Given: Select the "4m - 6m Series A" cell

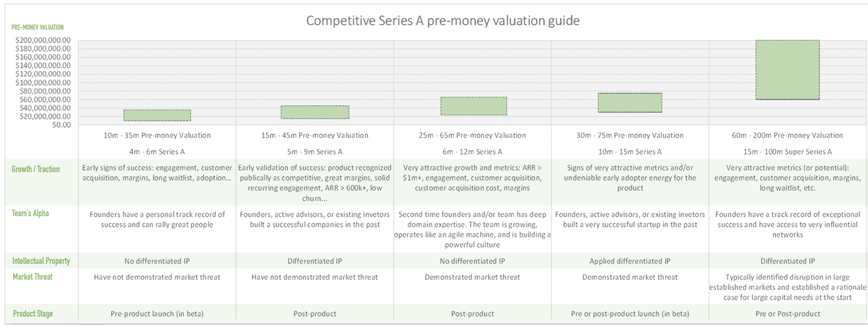Looking at the screenshot, I should (157, 152).
